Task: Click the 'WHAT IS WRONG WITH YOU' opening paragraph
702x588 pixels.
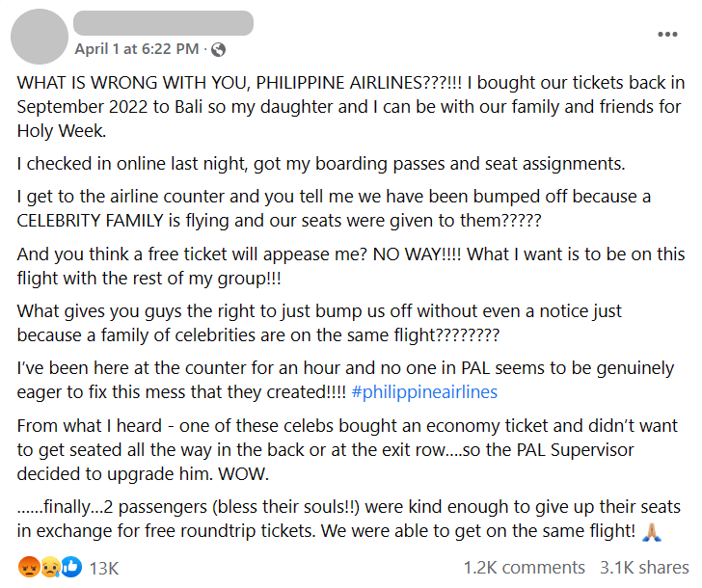Action: point(351,106)
